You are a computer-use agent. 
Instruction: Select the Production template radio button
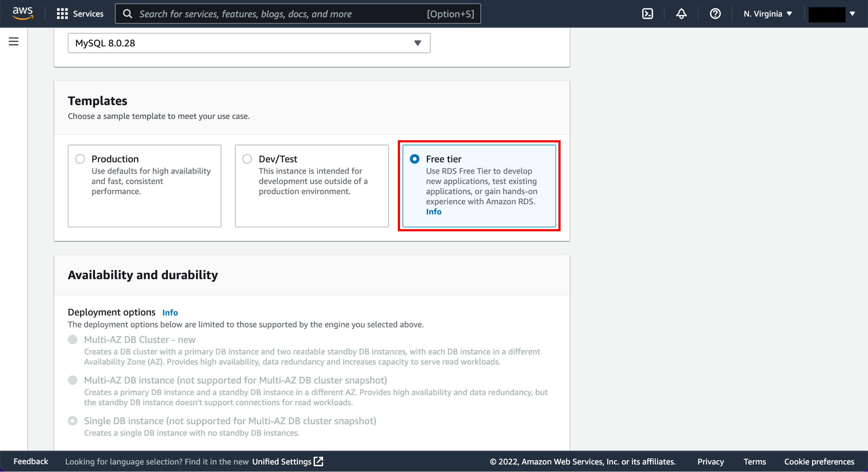(80, 158)
